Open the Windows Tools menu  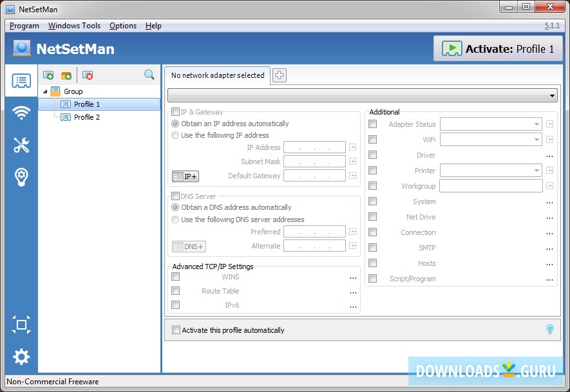coord(74,26)
